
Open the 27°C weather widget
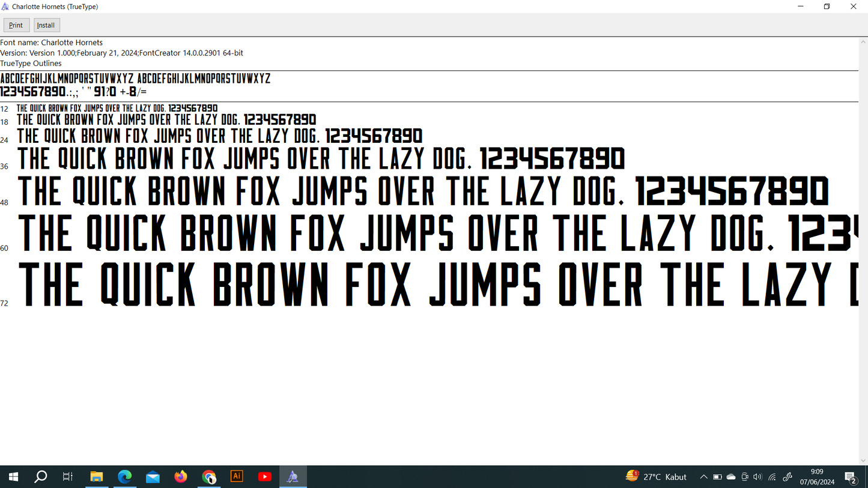[656, 477]
